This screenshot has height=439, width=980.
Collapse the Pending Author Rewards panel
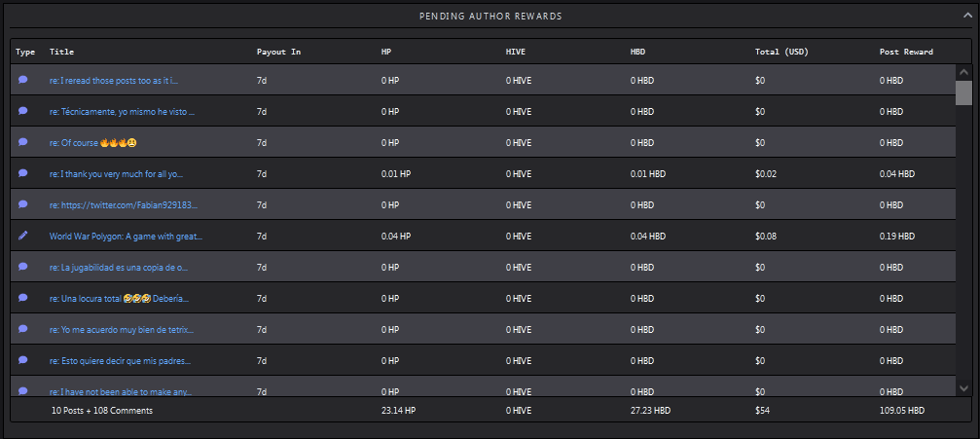967,17
